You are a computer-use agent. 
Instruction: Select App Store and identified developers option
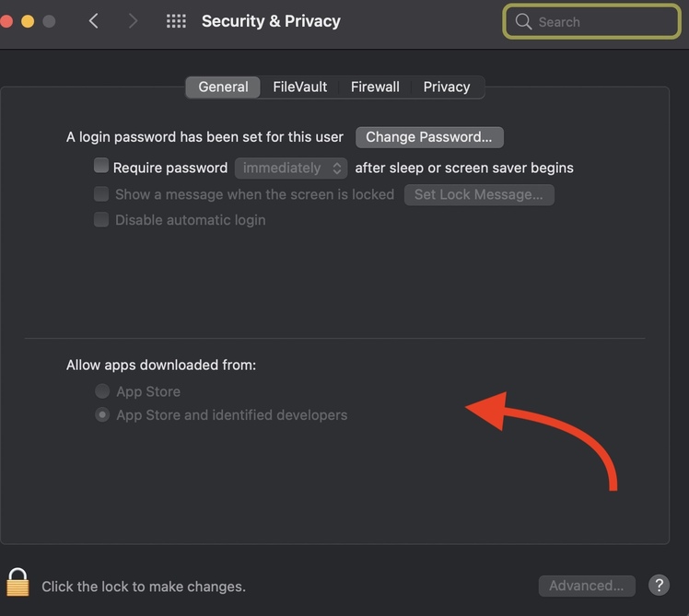(102, 415)
